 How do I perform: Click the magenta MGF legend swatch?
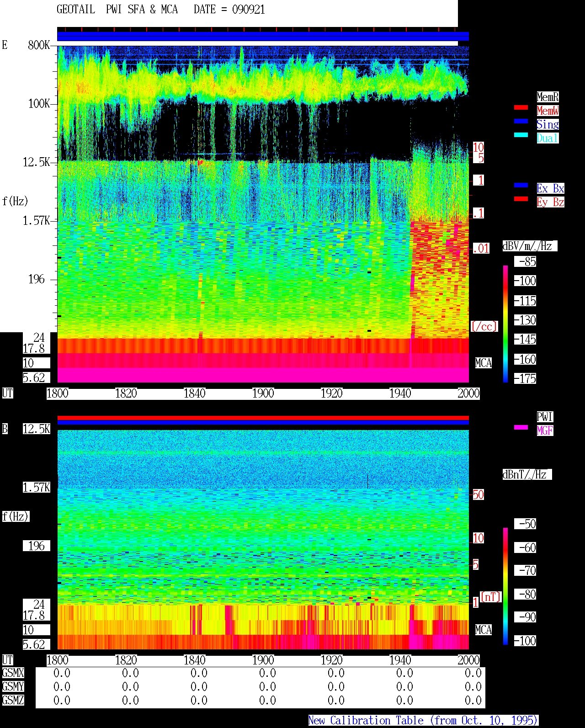click(521, 427)
